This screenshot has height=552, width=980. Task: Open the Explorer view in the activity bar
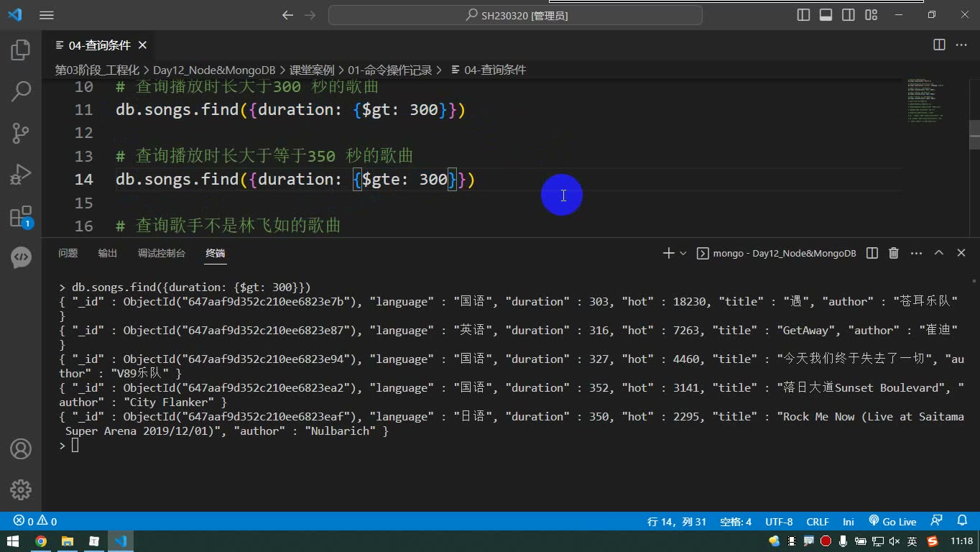(21, 50)
